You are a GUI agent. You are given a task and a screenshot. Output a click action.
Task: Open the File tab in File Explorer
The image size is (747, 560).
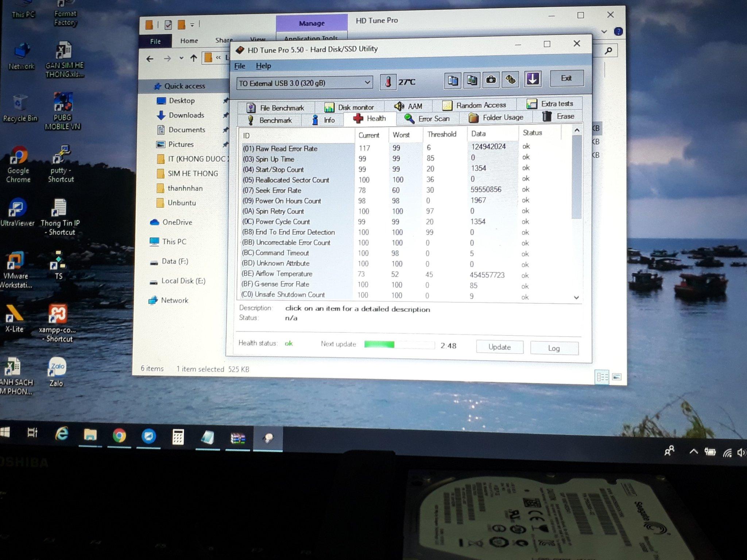(x=155, y=41)
